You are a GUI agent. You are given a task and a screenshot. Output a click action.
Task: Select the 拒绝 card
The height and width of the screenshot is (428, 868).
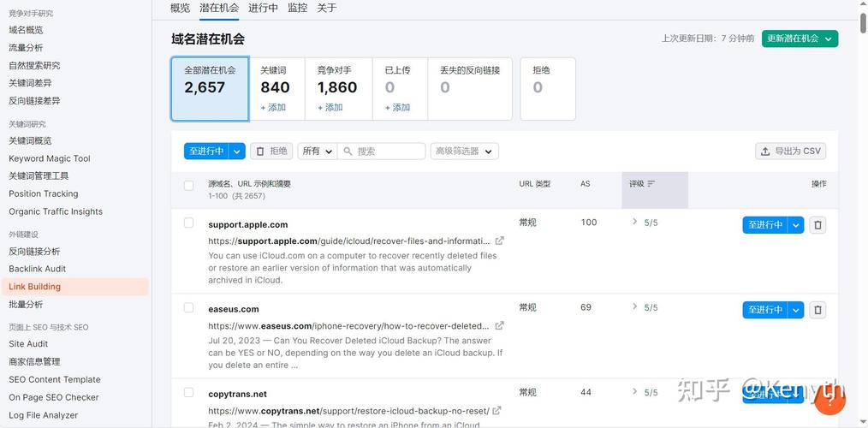pos(548,88)
